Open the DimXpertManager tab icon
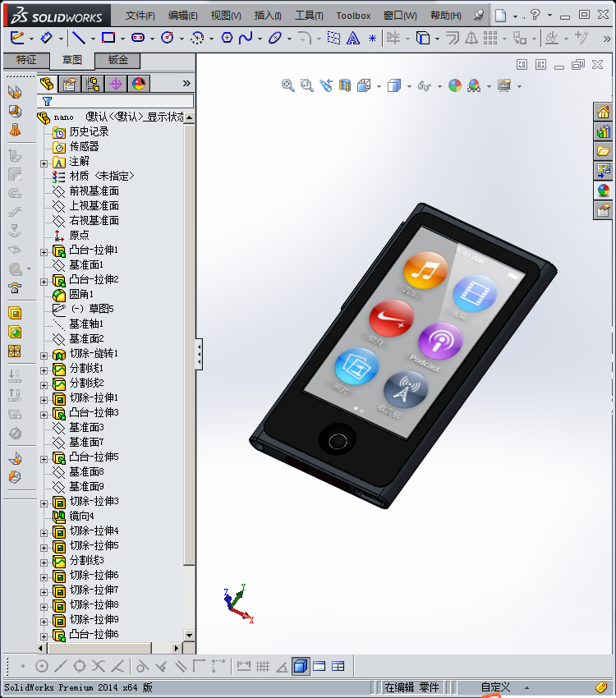 116,84
